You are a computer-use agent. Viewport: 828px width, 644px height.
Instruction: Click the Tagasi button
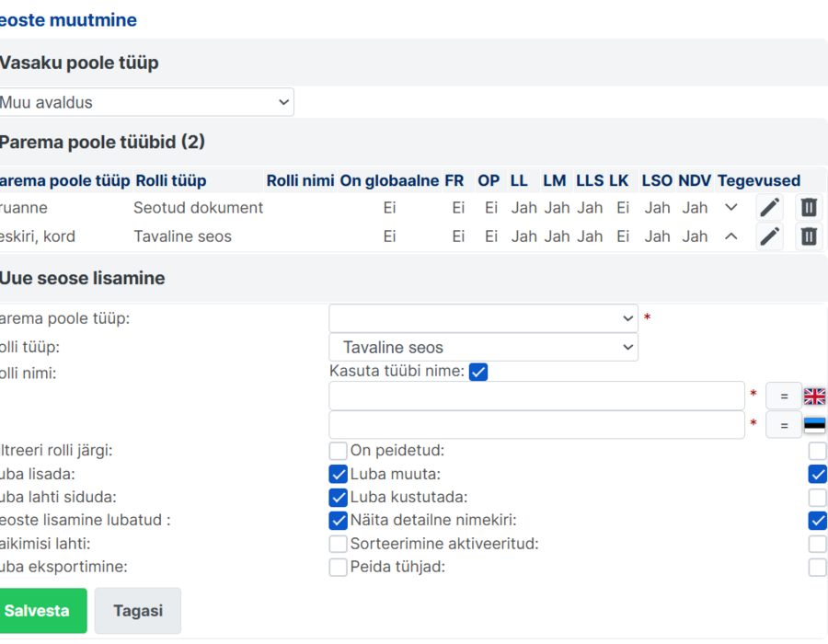coord(138,611)
